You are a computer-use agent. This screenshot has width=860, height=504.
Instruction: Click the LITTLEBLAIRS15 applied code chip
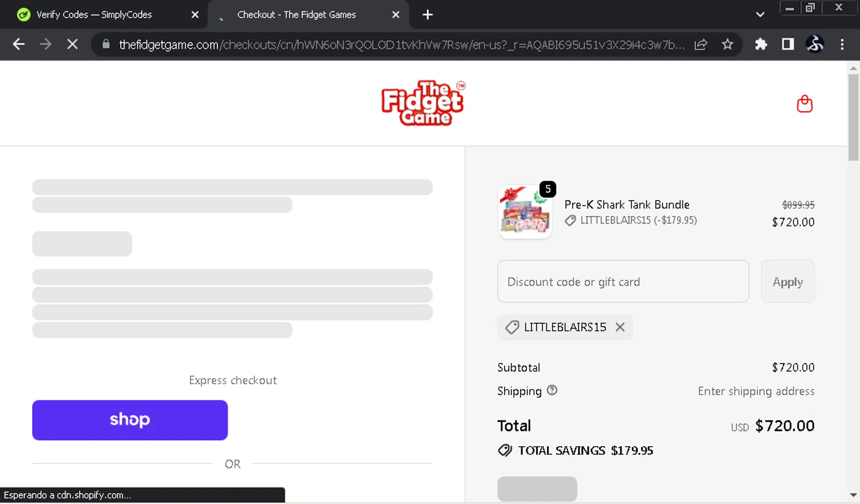pos(565,327)
